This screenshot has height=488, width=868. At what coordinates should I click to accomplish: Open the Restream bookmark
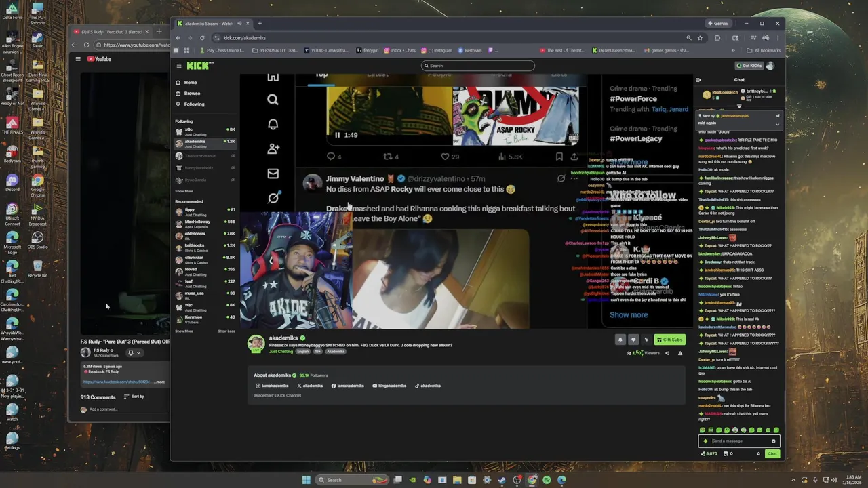[469, 50]
